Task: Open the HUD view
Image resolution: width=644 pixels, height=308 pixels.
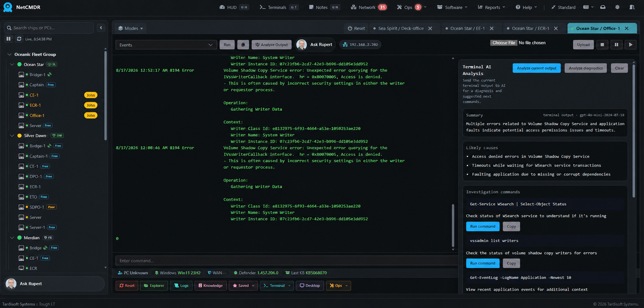Action: pos(234,7)
